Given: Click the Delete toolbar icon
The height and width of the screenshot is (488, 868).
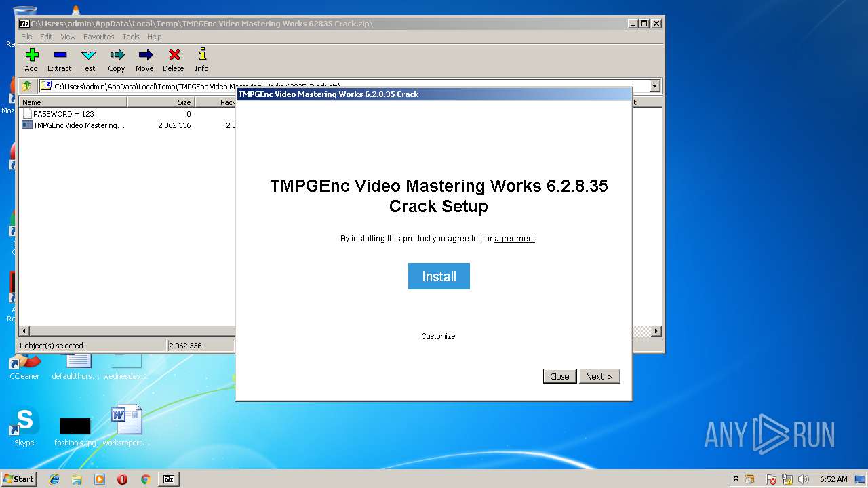Looking at the screenshot, I should tap(174, 60).
